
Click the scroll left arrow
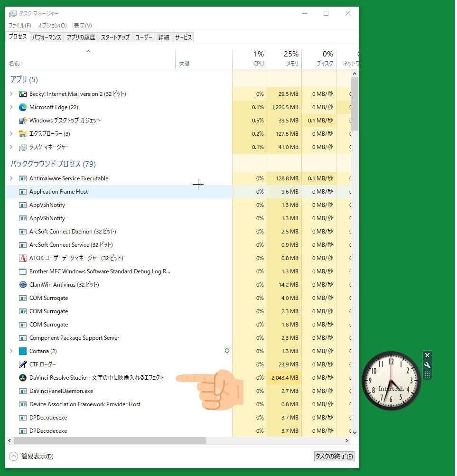tap(9, 441)
